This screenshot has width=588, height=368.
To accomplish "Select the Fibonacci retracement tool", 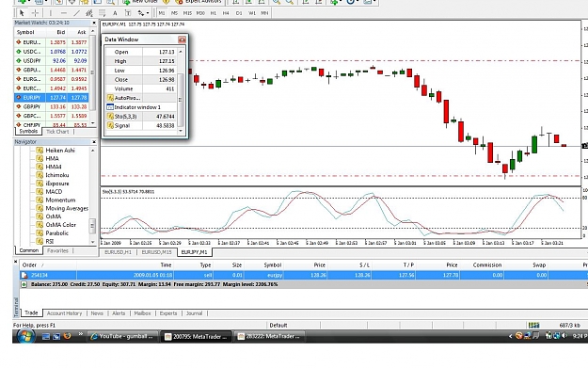I will click(x=102, y=13).
